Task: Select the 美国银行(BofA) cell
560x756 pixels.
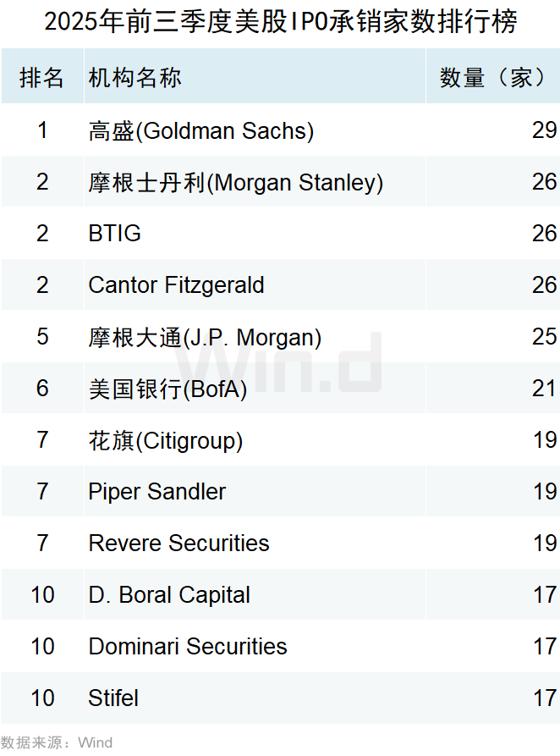Action: click(x=167, y=389)
